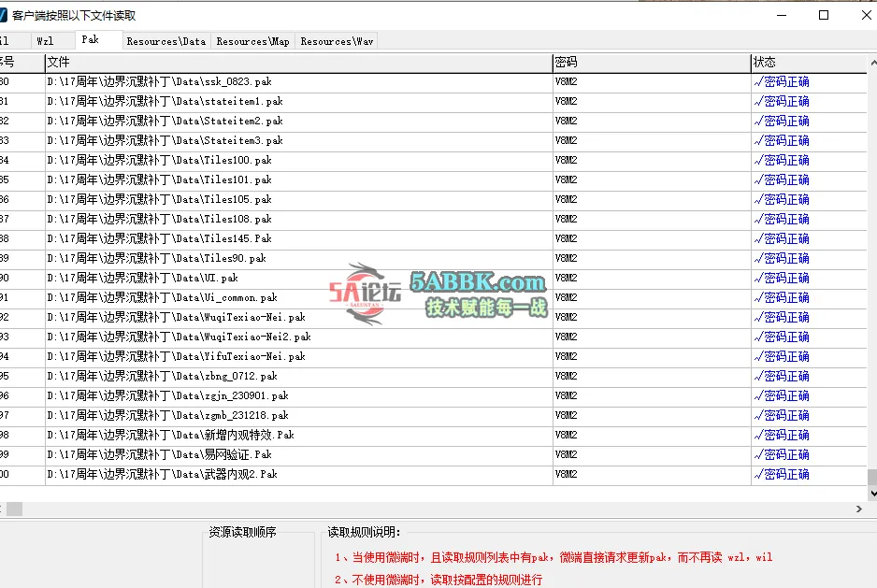
Task: Select the Tiles105.pak file row
Action: click(434, 199)
